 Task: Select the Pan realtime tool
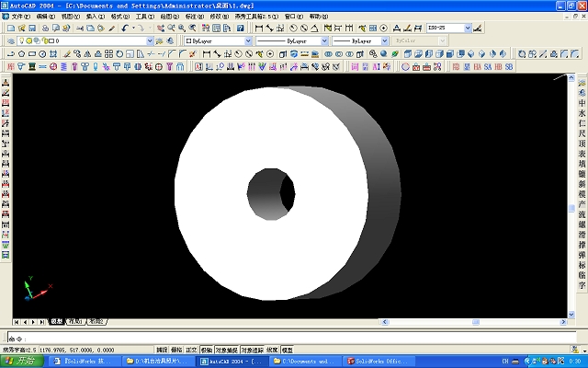coord(161,29)
